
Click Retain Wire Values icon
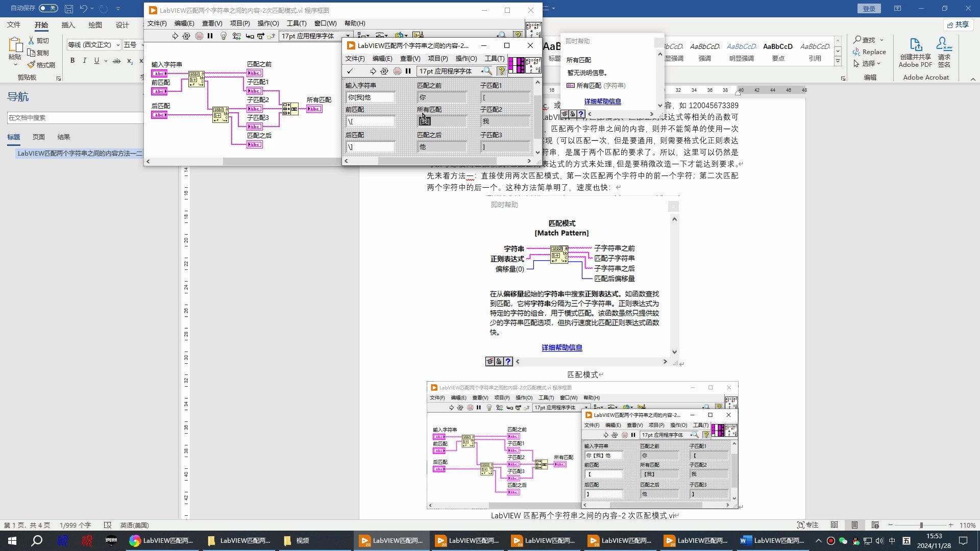[236, 36]
